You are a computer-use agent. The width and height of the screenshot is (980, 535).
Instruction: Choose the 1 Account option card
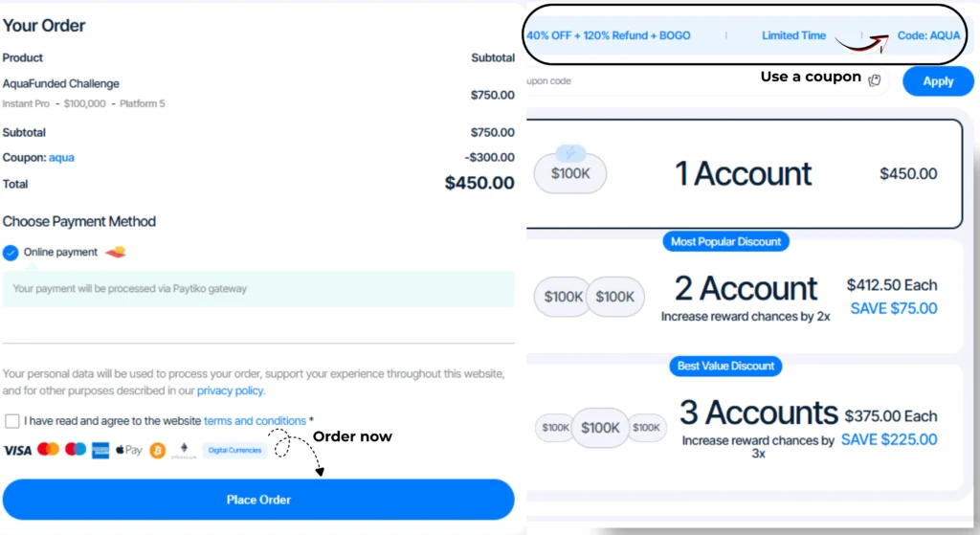[x=744, y=174]
